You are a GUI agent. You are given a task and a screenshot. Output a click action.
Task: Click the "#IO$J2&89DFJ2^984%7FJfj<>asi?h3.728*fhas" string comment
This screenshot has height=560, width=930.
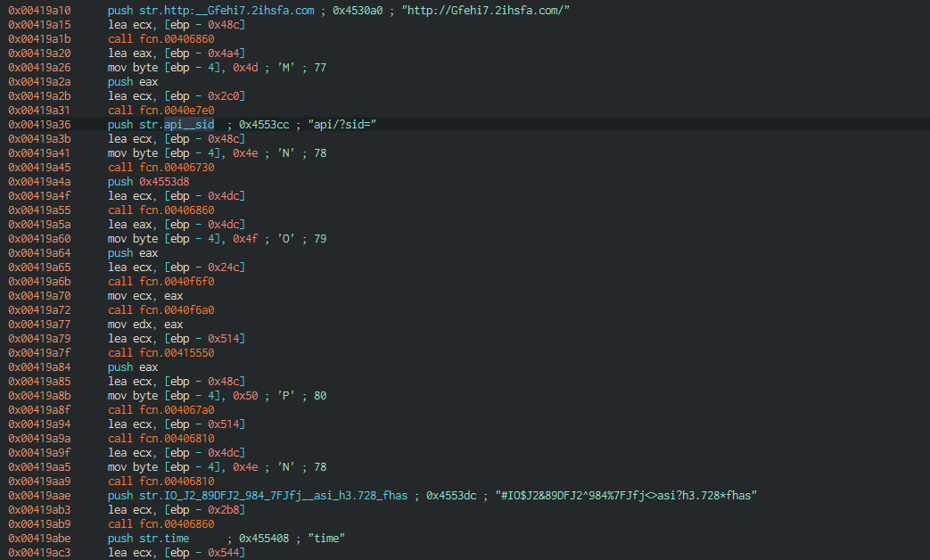pyautogui.click(x=626, y=494)
